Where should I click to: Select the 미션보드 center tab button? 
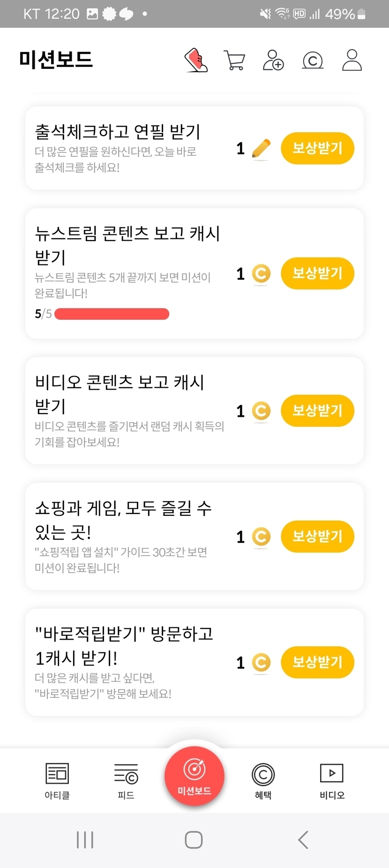194,776
